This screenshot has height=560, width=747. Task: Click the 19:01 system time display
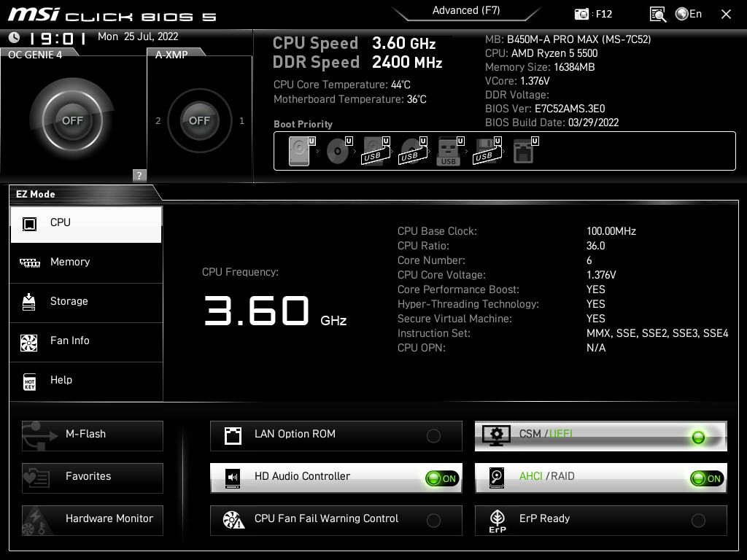coord(58,38)
